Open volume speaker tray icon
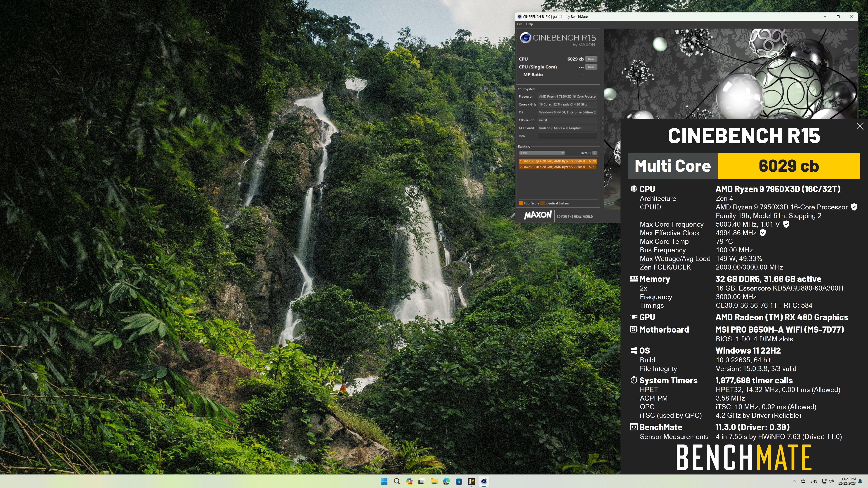Screen dimensions: 868x488 point(831,481)
